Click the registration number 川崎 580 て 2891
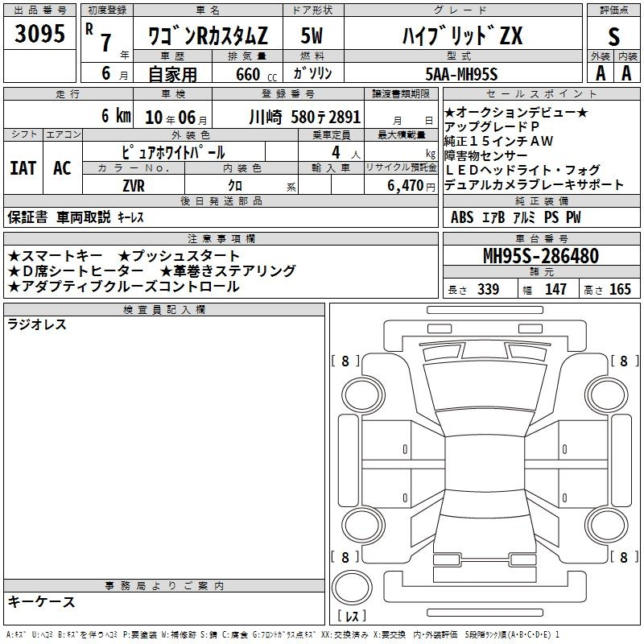 coord(305,117)
